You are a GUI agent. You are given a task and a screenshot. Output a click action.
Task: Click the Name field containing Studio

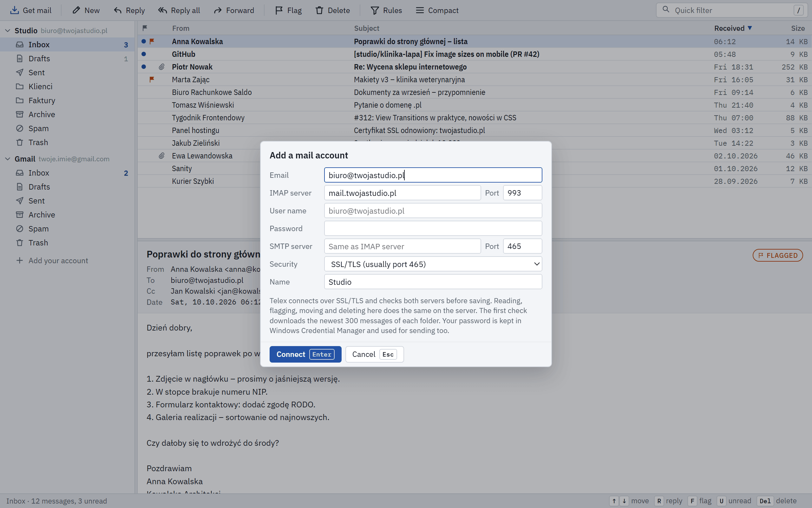coord(433,282)
